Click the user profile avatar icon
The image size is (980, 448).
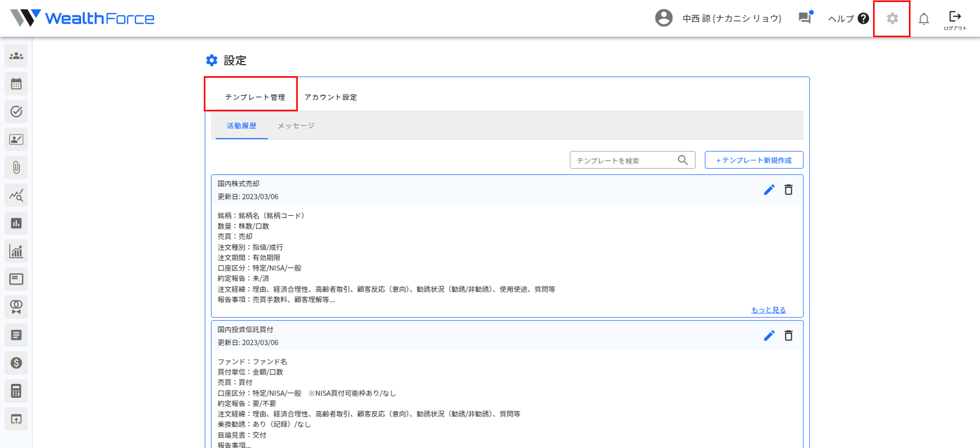pyautogui.click(x=664, y=18)
